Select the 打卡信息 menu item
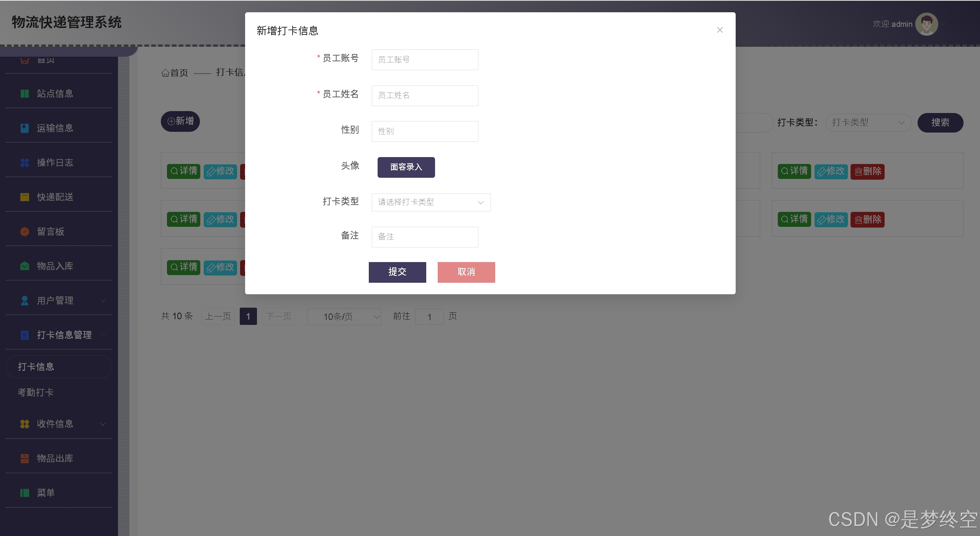Viewport: 980px width, 536px height. click(x=36, y=366)
